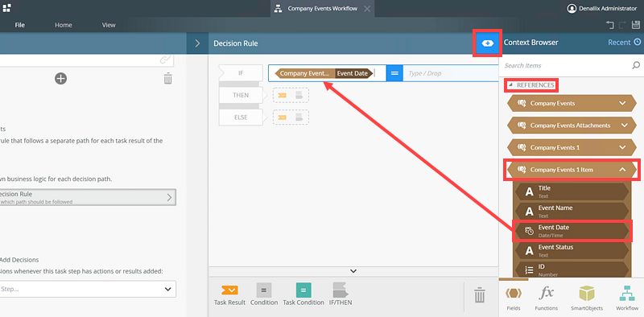
Task: Click the Redo arrow icon
Action: click(622, 25)
